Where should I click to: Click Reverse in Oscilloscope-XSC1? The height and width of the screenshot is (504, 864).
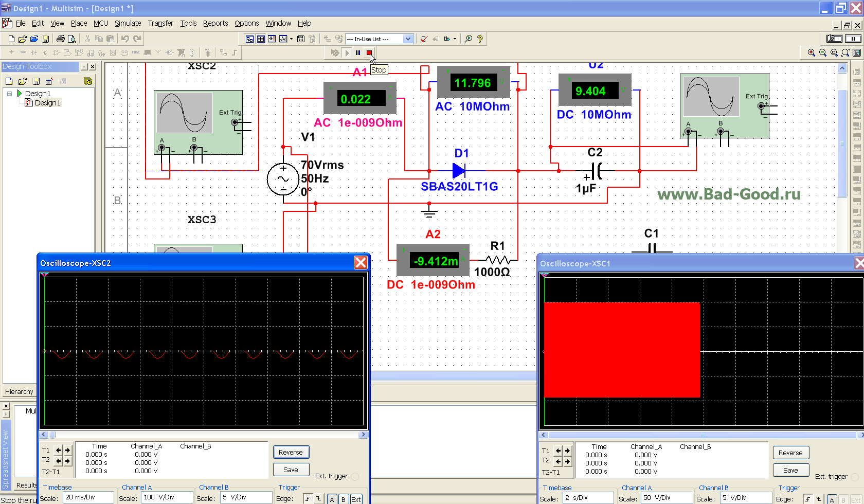(x=790, y=453)
